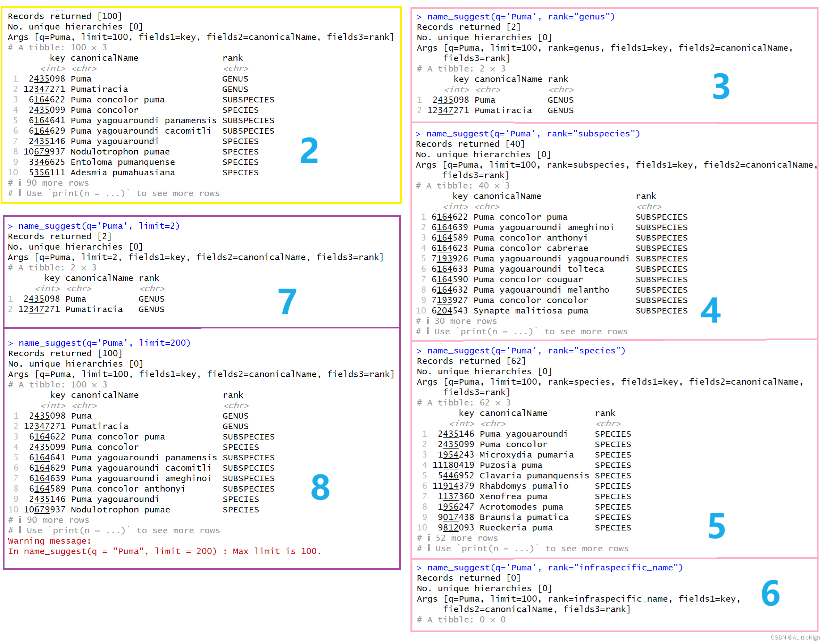Image resolution: width=825 pixels, height=644 pixels.
Task: Click key value 3346625
Action: [x=47, y=162]
